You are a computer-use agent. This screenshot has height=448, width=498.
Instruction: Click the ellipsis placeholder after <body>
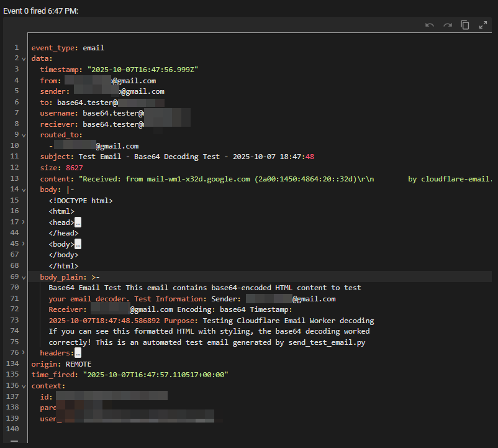click(x=78, y=244)
